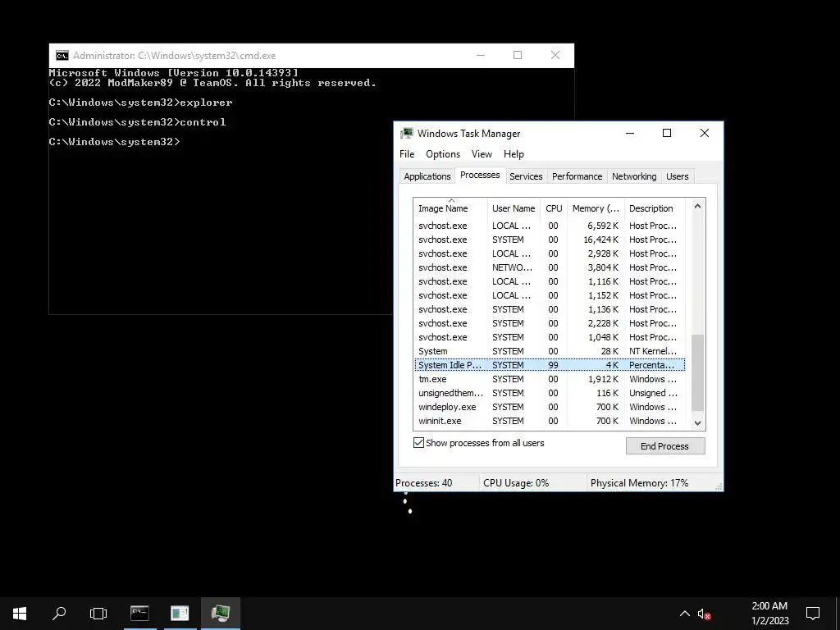This screenshot has height=630, width=840.
Task: Minimize the Command Prompt window
Action: pos(481,55)
